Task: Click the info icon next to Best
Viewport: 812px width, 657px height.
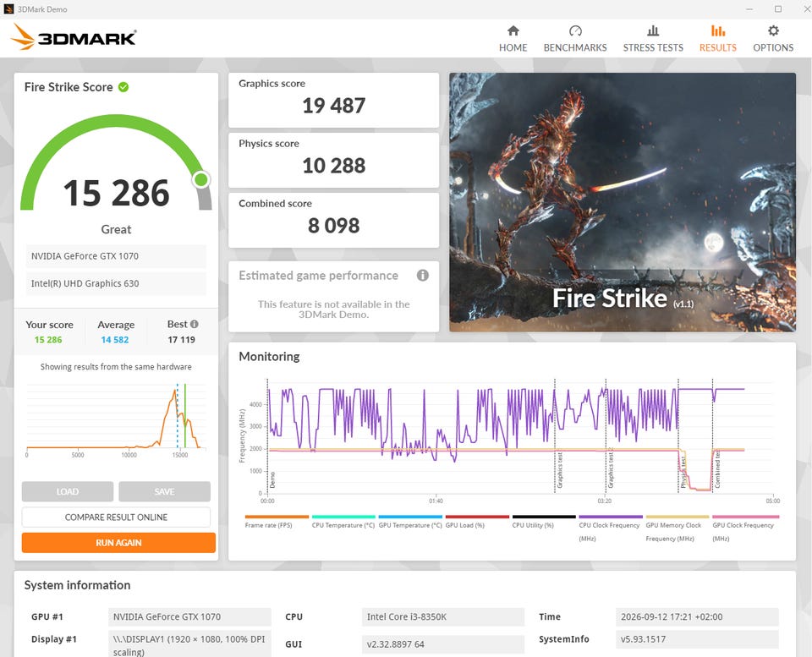Action: pyautogui.click(x=195, y=324)
